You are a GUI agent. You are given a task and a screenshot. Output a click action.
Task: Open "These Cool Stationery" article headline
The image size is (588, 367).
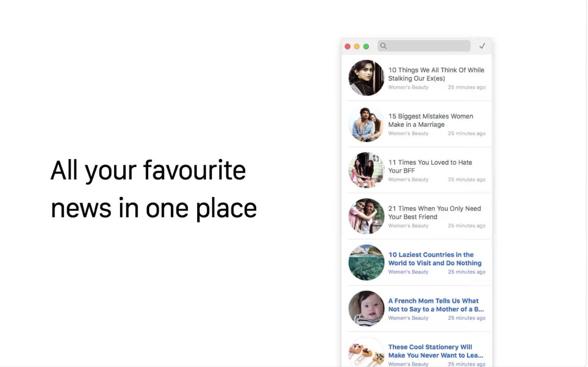pos(435,351)
